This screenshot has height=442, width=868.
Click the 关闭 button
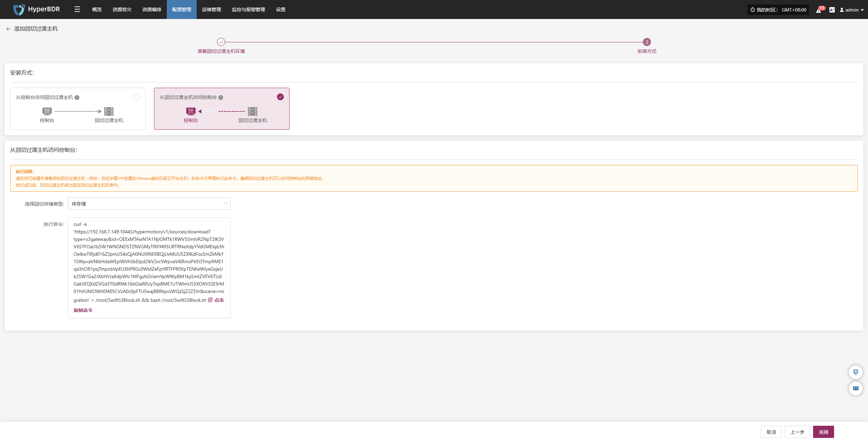coord(823,432)
